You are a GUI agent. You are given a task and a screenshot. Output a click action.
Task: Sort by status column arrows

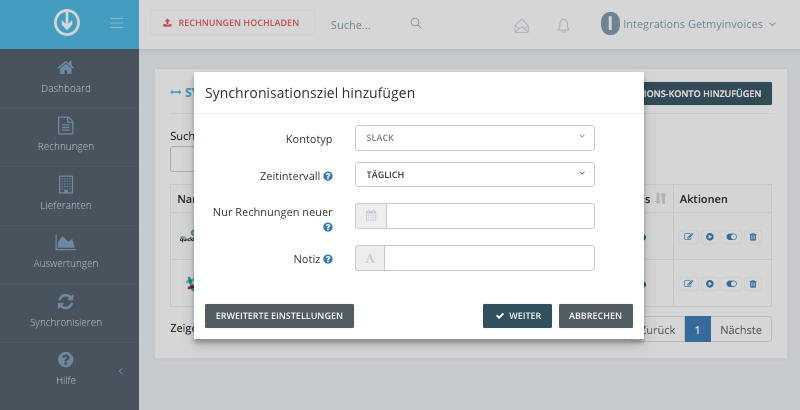661,199
